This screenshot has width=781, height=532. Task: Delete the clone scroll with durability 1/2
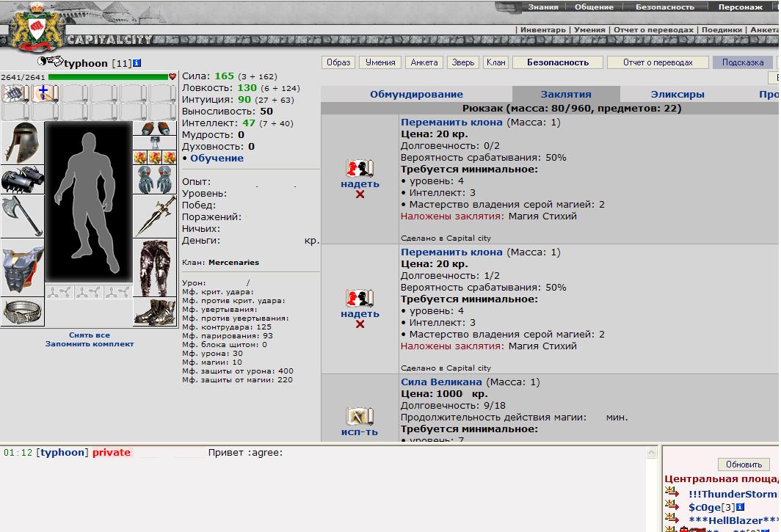point(360,324)
